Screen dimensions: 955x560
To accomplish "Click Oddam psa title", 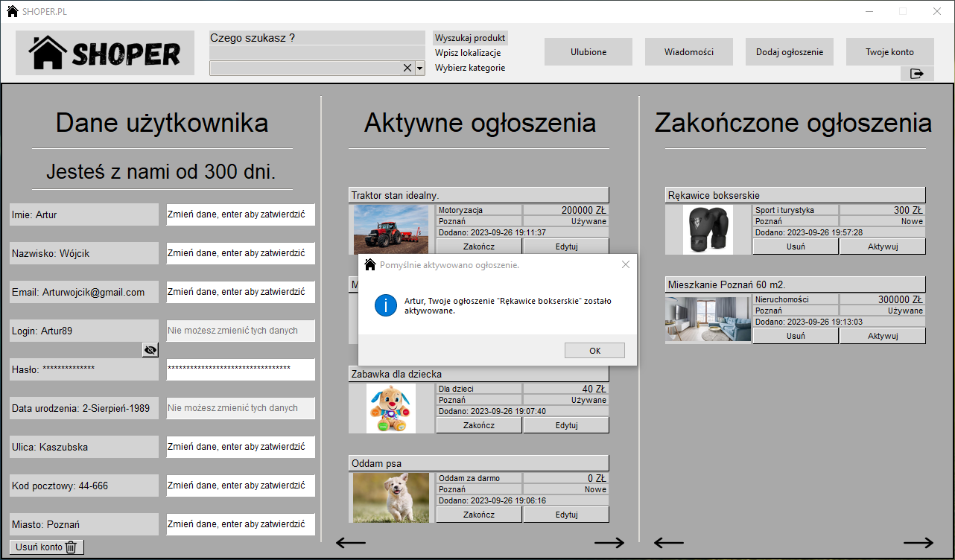I will click(x=479, y=463).
